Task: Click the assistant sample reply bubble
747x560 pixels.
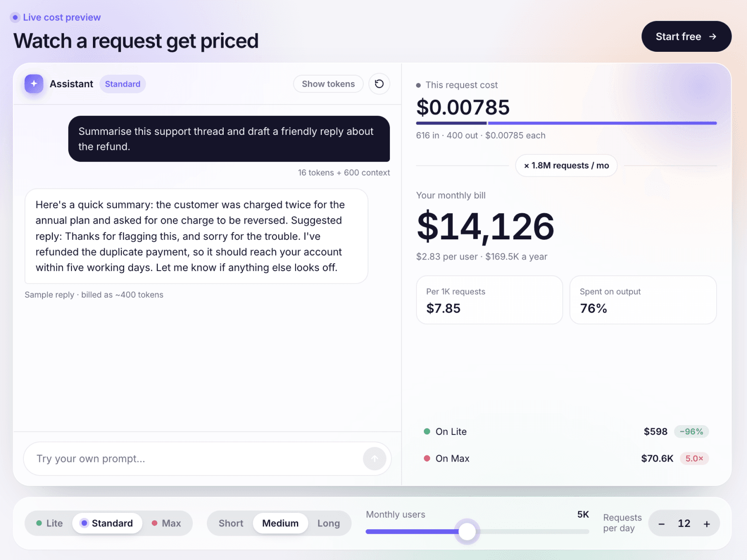Action: pos(197,236)
